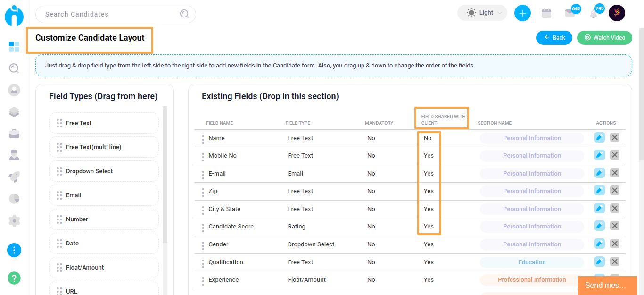Image resolution: width=644 pixels, height=295 pixels.
Task: Open the Light theme dropdown
Action: (x=482, y=13)
